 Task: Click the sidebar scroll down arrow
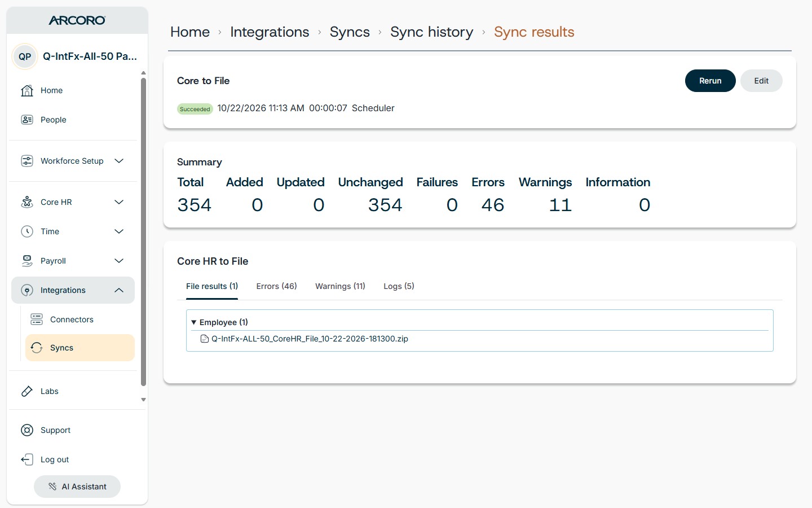coord(143,400)
